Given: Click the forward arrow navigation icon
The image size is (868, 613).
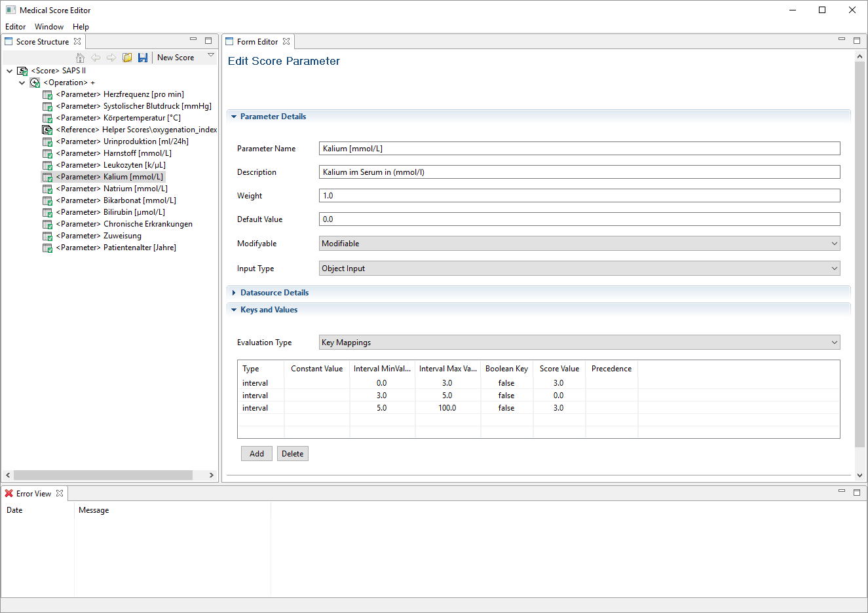Looking at the screenshot, I should click(x=111, y=58).
